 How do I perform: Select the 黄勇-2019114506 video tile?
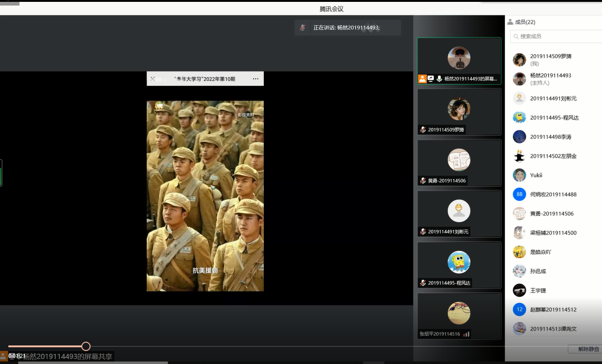coord(459,163)
